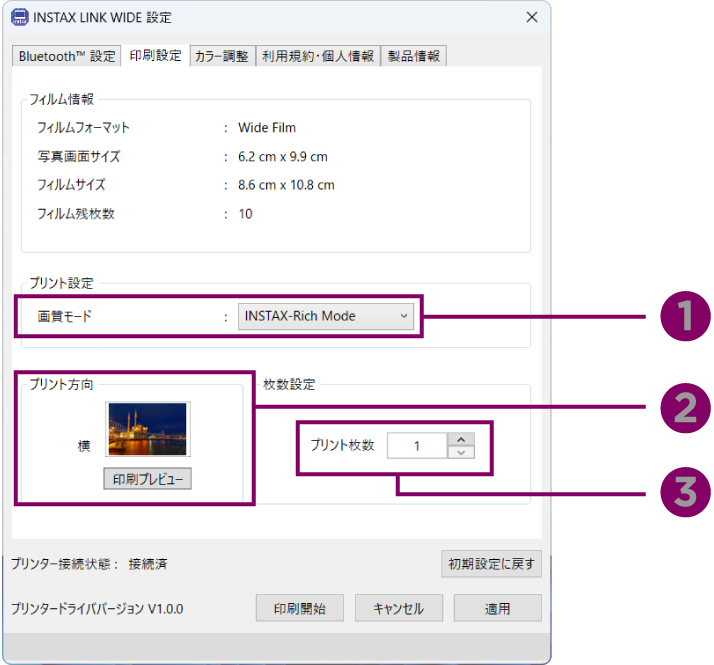Open the 画質モード INSTAX-Rich Mode dropdown
The height and width of the screenshot is (665, 714).
pos(326,316)
